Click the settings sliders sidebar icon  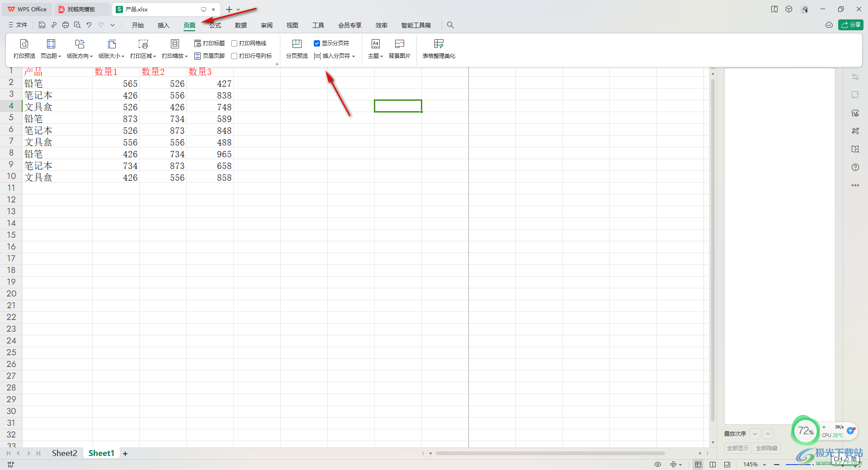[x=855, y=77]
